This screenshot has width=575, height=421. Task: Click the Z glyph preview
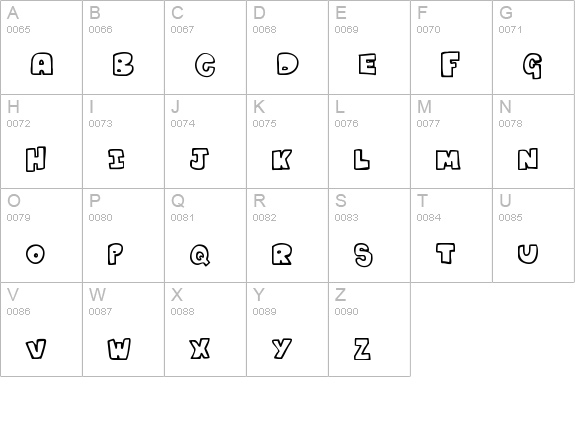(x=362, y=349)
